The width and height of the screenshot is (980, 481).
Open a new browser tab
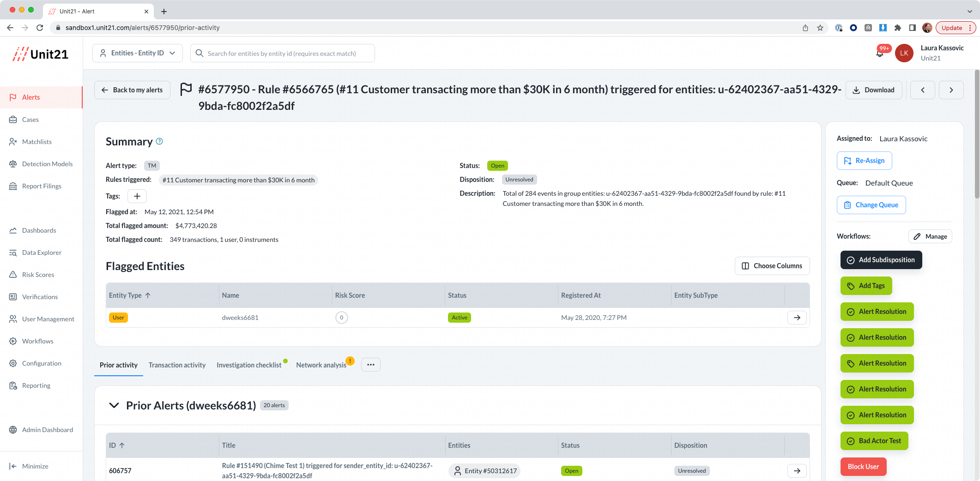(164, 12)
